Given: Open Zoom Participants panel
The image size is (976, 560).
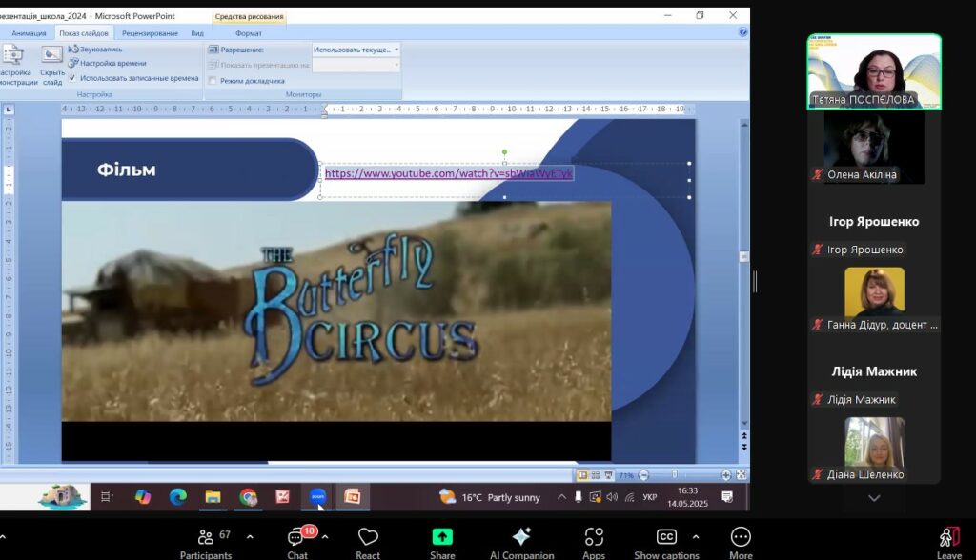Looking at the screenshot, I should coord(206,543).
